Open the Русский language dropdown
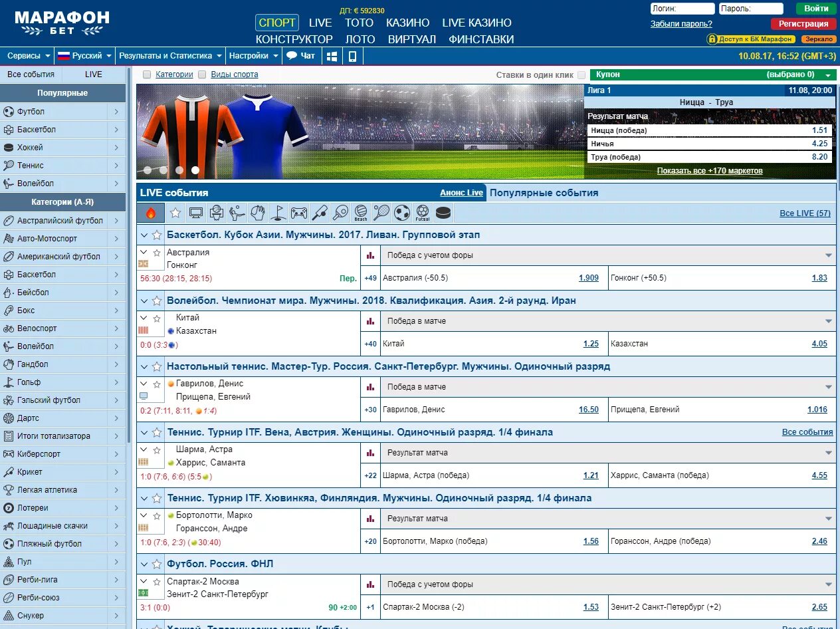840x629 pixels. click(84, 56)
